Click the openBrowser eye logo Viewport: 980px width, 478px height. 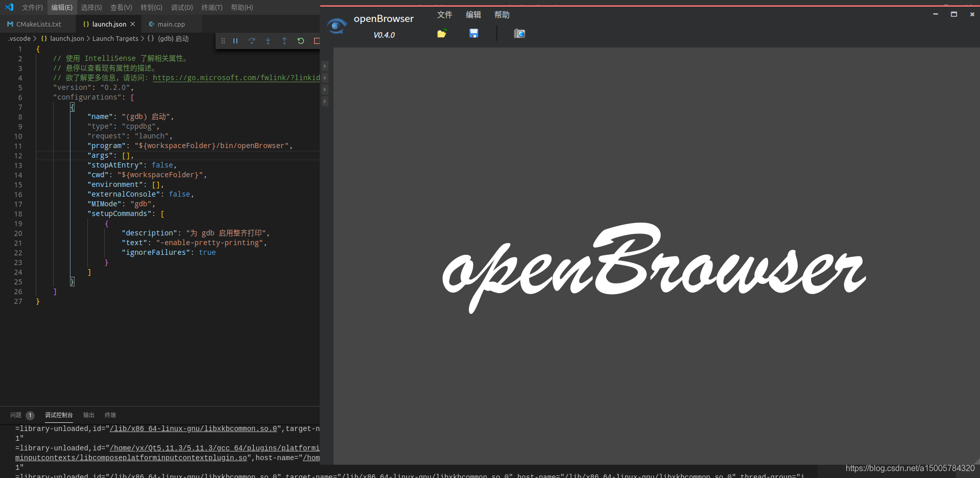coord(337,26)
